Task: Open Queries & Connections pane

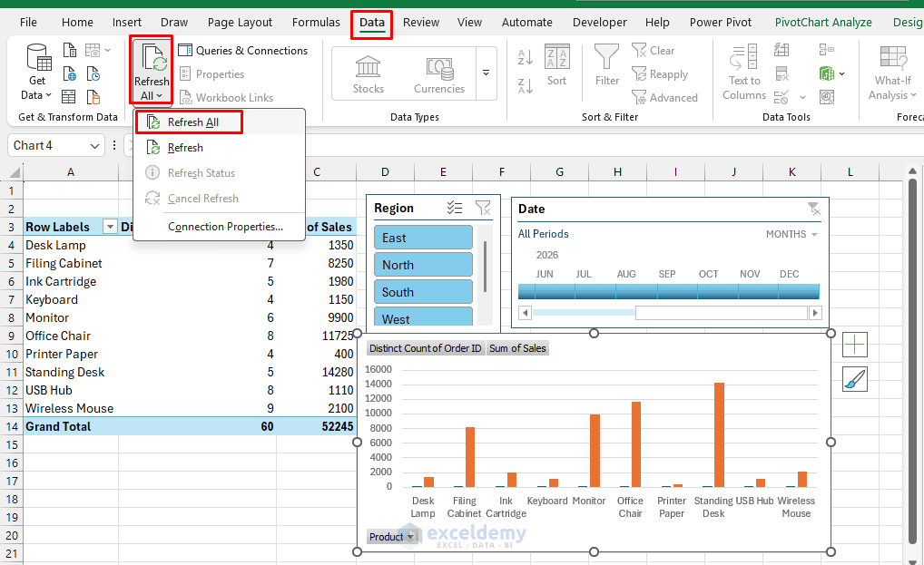Action: [x=242, y=51]
